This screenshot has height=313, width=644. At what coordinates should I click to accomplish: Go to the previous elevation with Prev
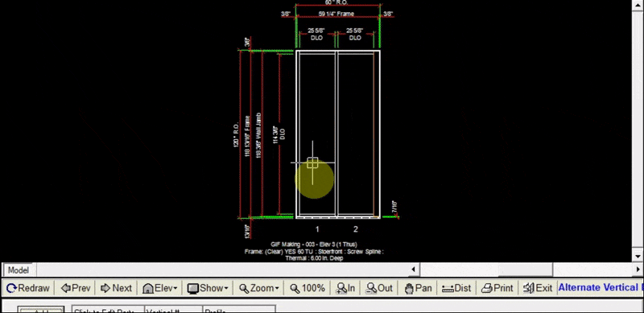point(76,288)
